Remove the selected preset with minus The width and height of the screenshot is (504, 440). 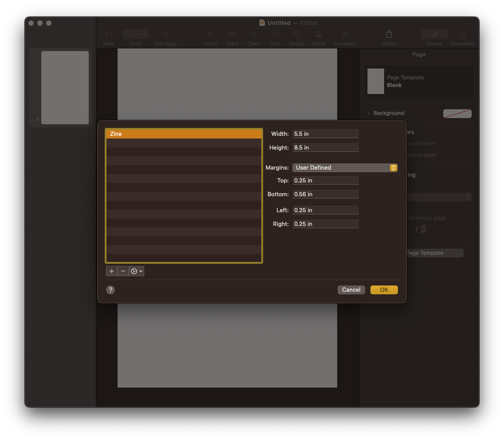pyautogui.click(x=123, y=271)
